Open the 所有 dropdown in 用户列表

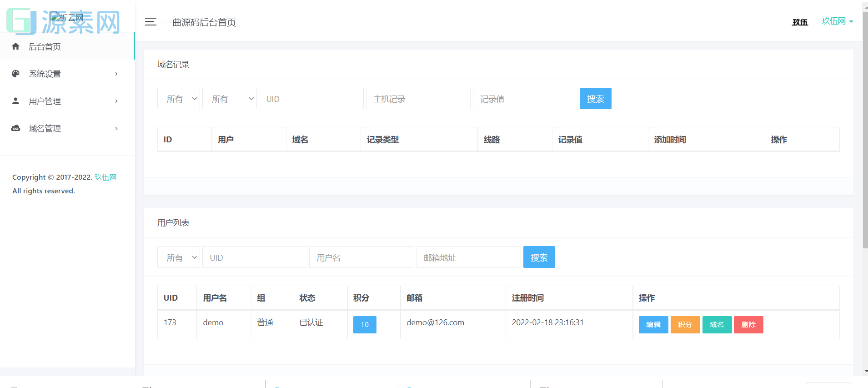tap(179, 257)
